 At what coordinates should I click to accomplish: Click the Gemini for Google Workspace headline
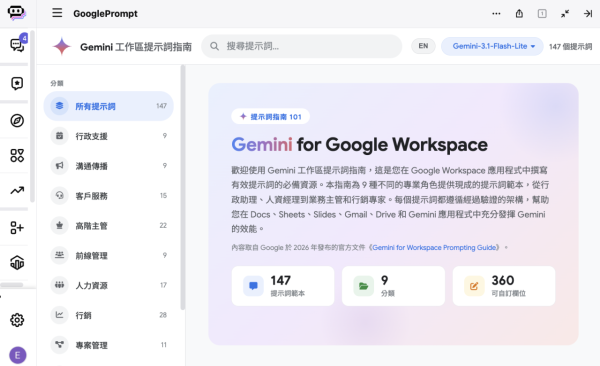[x=360, y=145]
